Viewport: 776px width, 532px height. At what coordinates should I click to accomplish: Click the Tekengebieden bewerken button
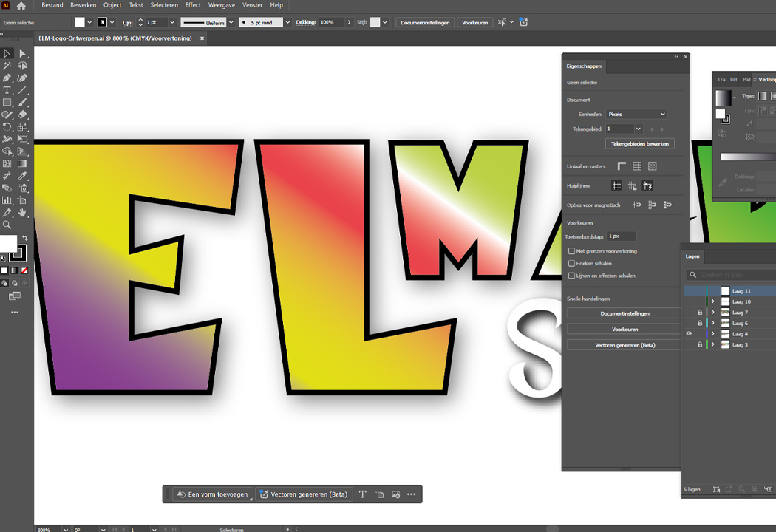pos(639,144)
